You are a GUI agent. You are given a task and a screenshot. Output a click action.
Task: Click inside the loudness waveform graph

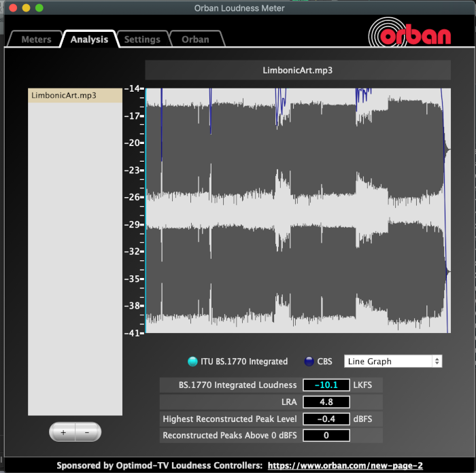(x=298, y=211)
